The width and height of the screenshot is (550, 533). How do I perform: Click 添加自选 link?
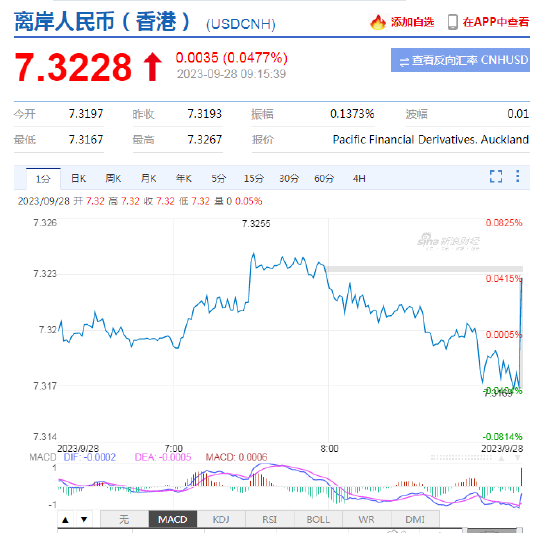pos(412,22)
